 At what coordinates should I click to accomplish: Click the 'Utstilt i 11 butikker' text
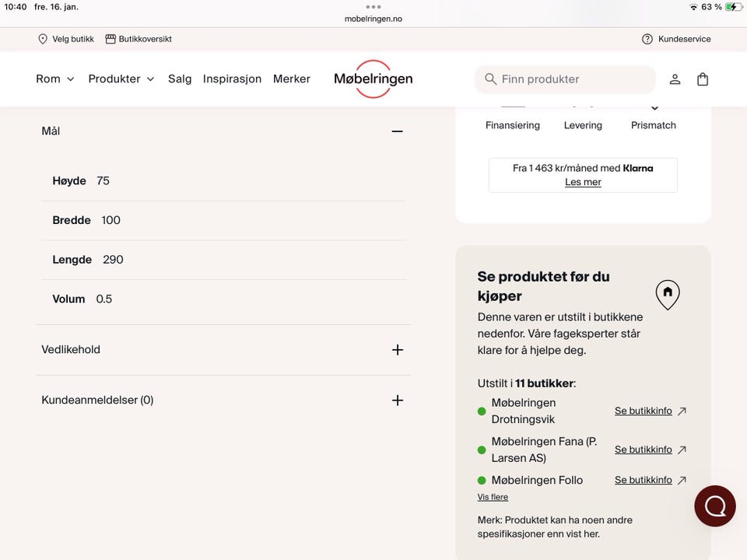point(527,383)
